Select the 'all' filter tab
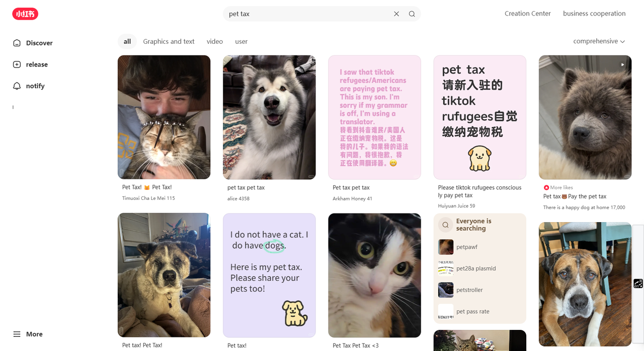The height and width of the screenshot is (351, 644). (x=127, y=41)
